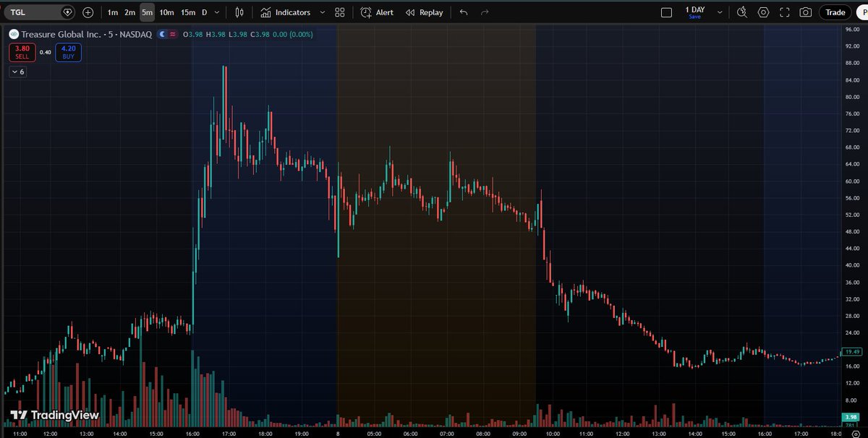Collapse the indicators list labeled 6
The height and width of the screenshot is (438, 868).
coord(17,72)
